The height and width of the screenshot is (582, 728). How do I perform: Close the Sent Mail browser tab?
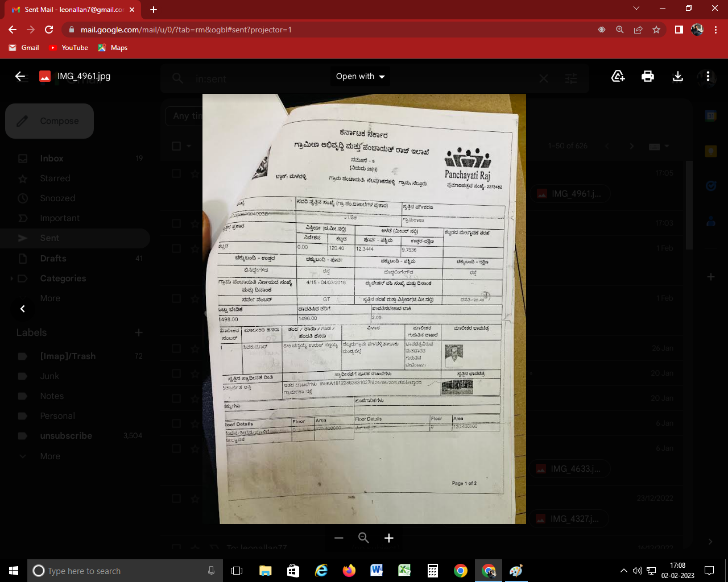coord(131,10)
